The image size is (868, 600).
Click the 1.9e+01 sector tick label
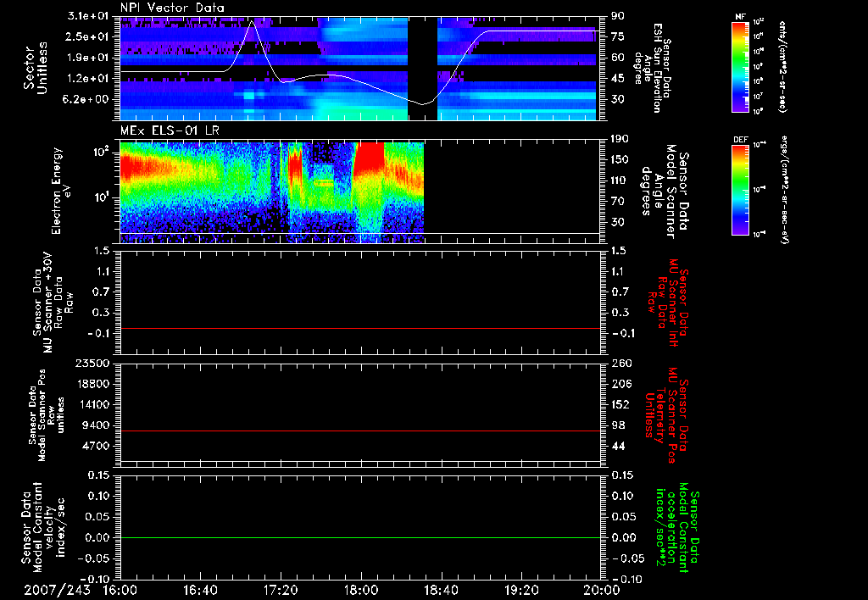point(88,58)
